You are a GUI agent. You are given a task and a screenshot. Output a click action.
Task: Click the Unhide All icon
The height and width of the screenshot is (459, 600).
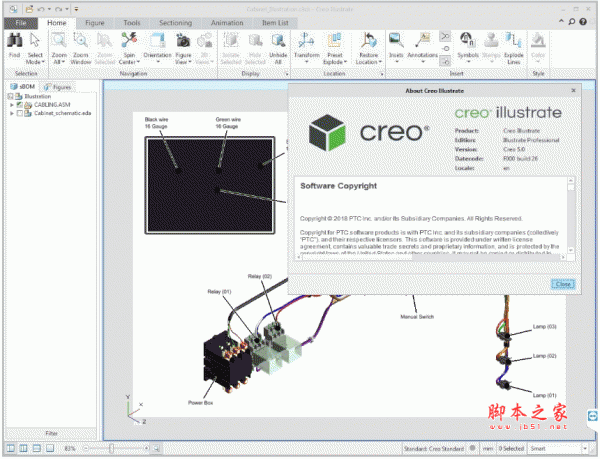279,41
